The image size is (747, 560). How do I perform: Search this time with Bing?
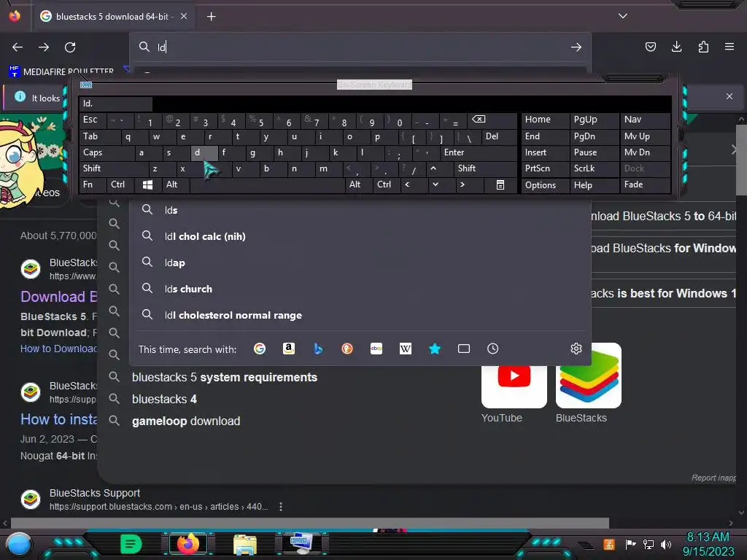pos(318,349)
